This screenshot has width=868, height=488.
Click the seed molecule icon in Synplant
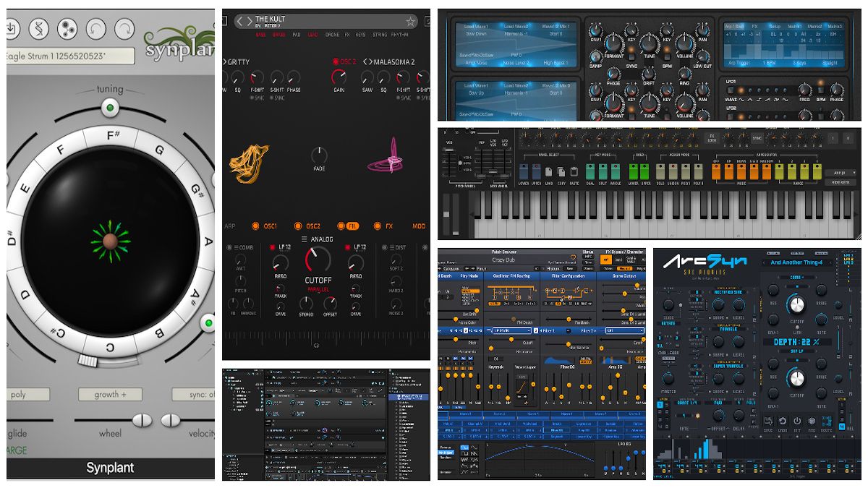tap(69, 29)
